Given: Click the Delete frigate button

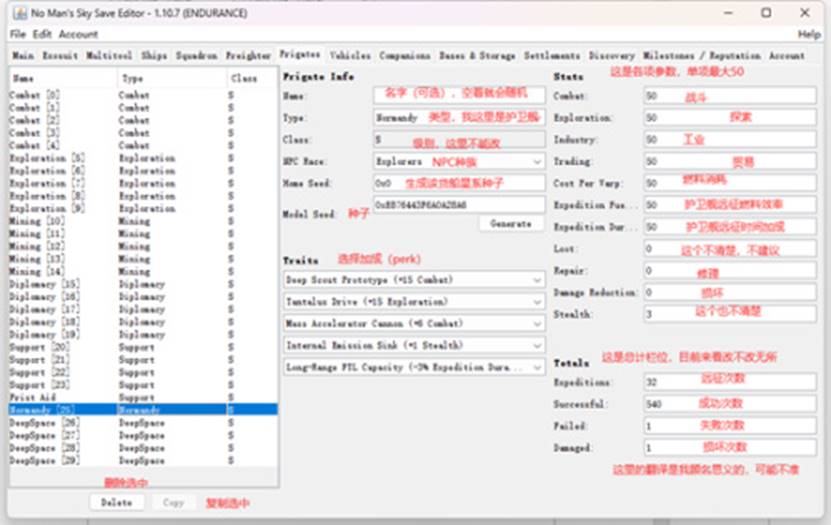Looking at the screenshot, I should pos(117,503).
